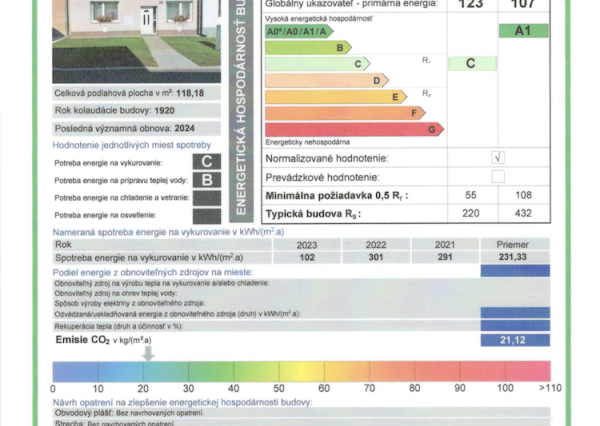The width and height of the screenshot is (600, 426).
Task: Click the red G energy class arrow
Action: pyautogui.click(x=354, y=129)
